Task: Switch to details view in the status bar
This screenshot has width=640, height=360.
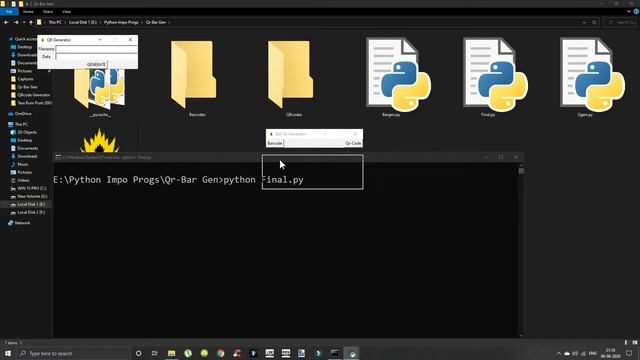Action: 626,342
